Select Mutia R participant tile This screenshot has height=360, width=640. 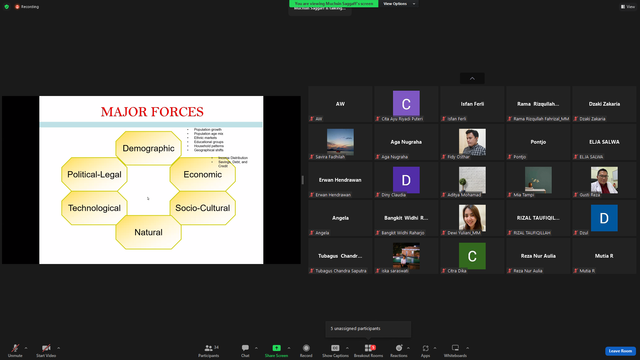[x=604, y=256]
